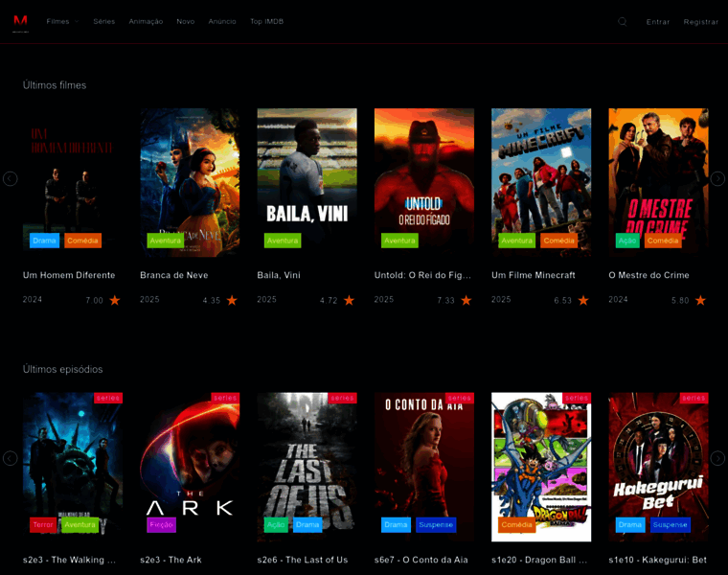Click the star rating of Um Homem Diferente
728x575 pixels.
pyautogui.click(x=115, y=301)
